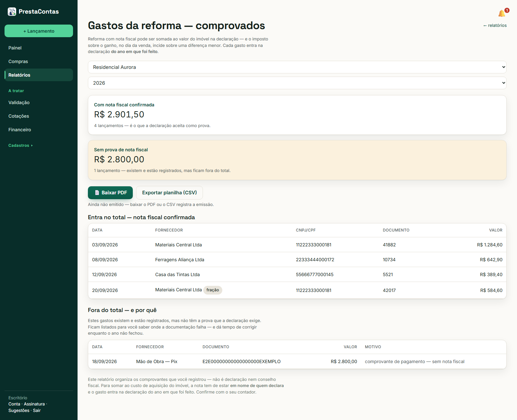
Task: Click the Sugestões footer link
Action: click(x=19, y=411)
